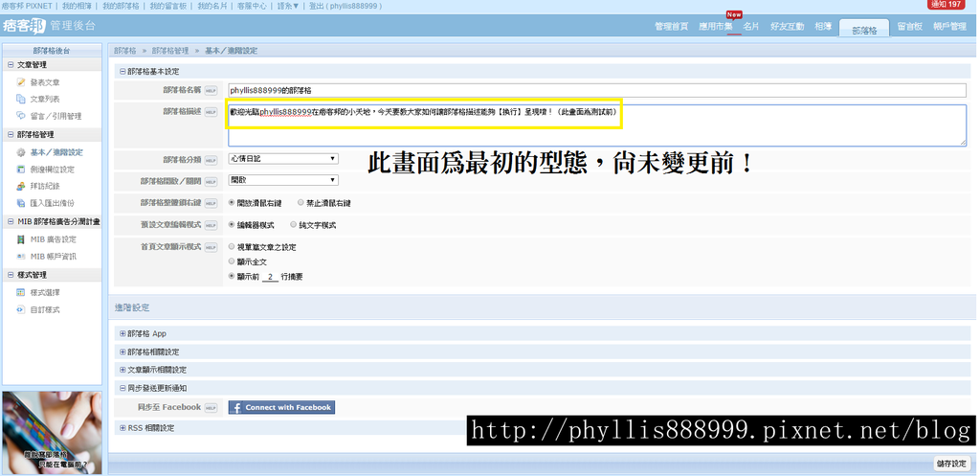Screen dimensions: 980x476
Task: Click 我的留言板 link in top bar
Action: coord(168,6)
